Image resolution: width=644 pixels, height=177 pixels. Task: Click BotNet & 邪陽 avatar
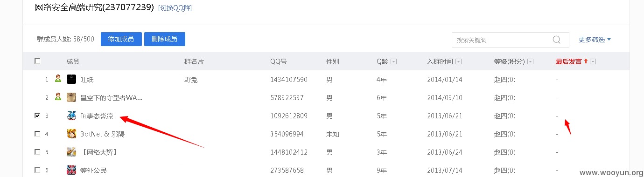tap(71, 134)
